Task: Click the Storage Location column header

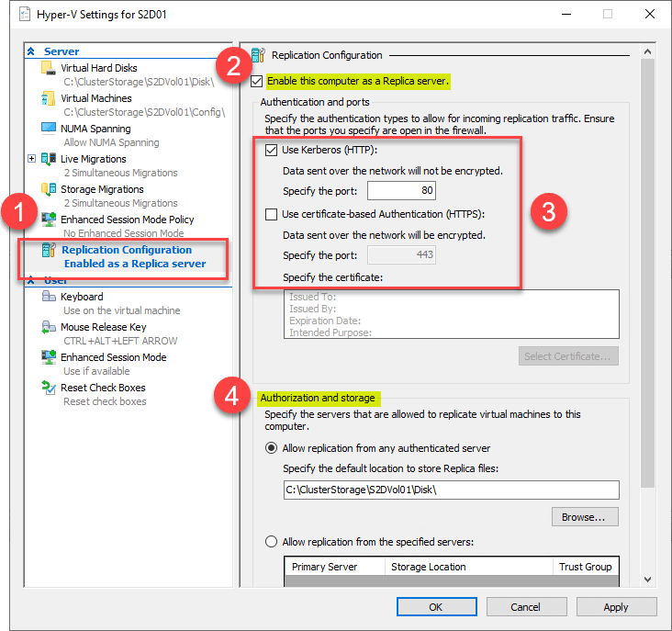Action: [469, 567]
